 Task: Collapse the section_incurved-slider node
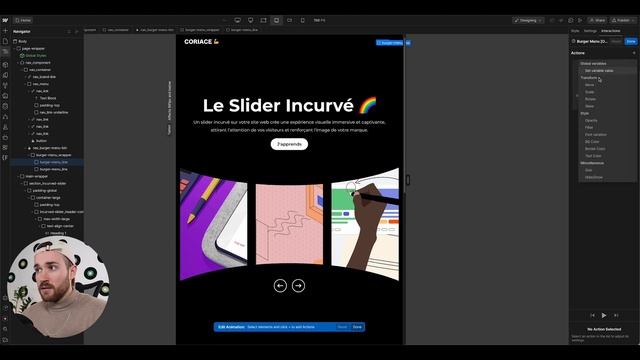tap(22, 183)
